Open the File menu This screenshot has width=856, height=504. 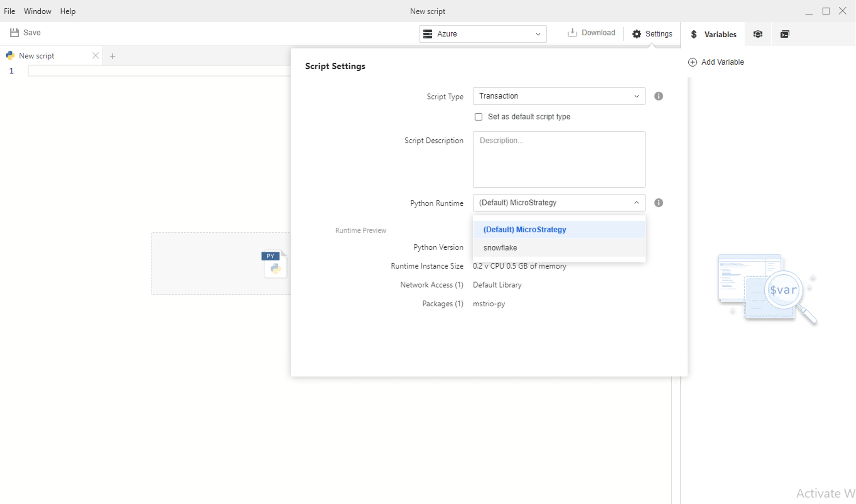(9, 11)
